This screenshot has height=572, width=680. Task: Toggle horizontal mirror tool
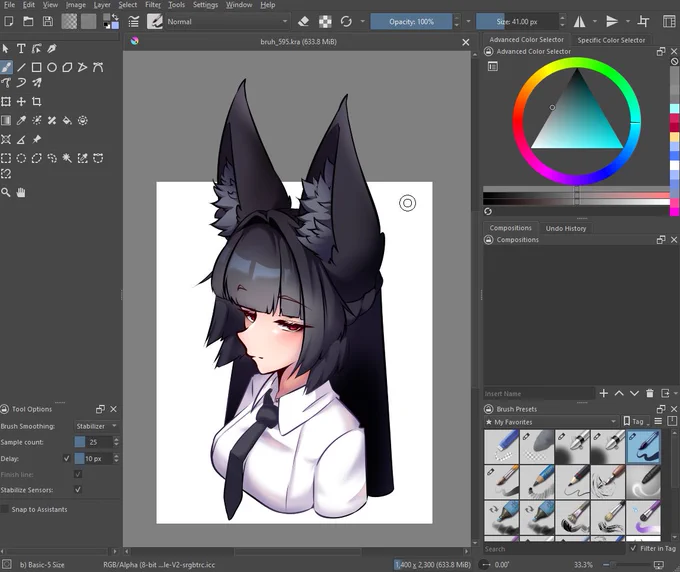pos(579,21)
